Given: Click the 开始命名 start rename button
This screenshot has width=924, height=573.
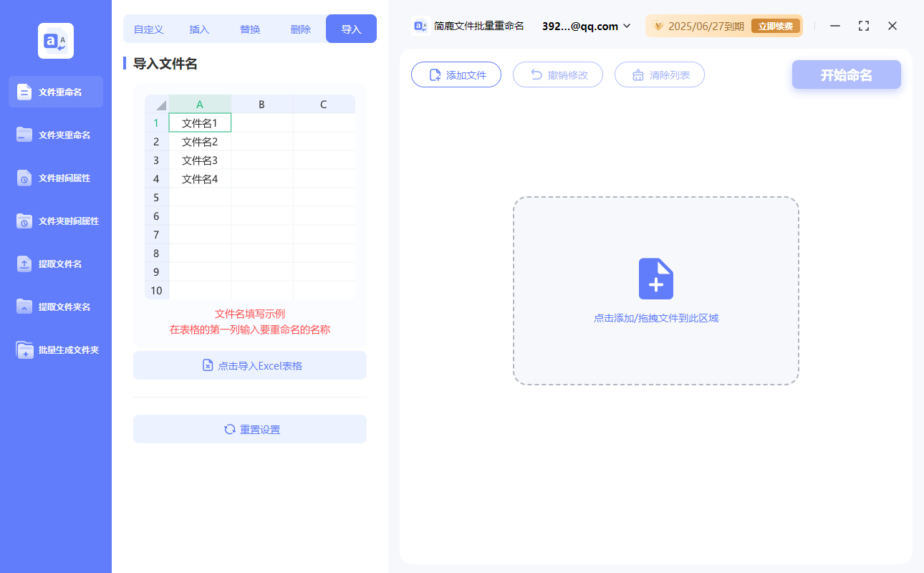Looking at the screenshot, I should pyautogui.click(x=846, y=74).
